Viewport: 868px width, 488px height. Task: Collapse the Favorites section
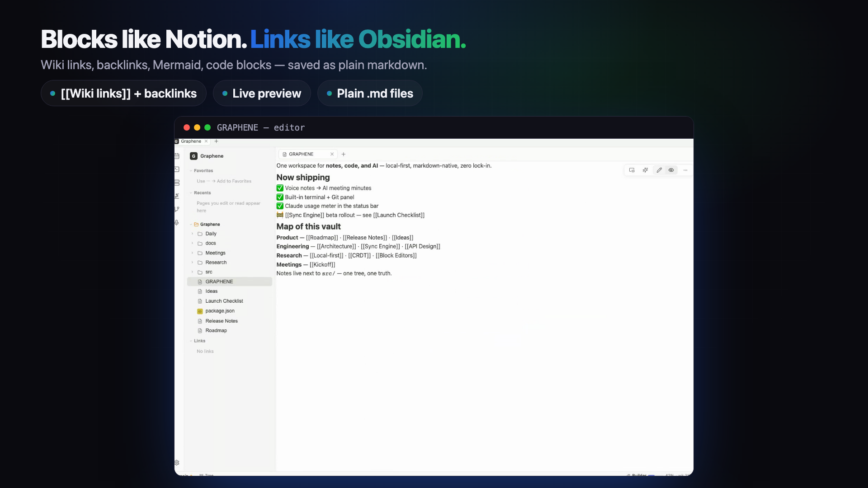coord(191,171)
